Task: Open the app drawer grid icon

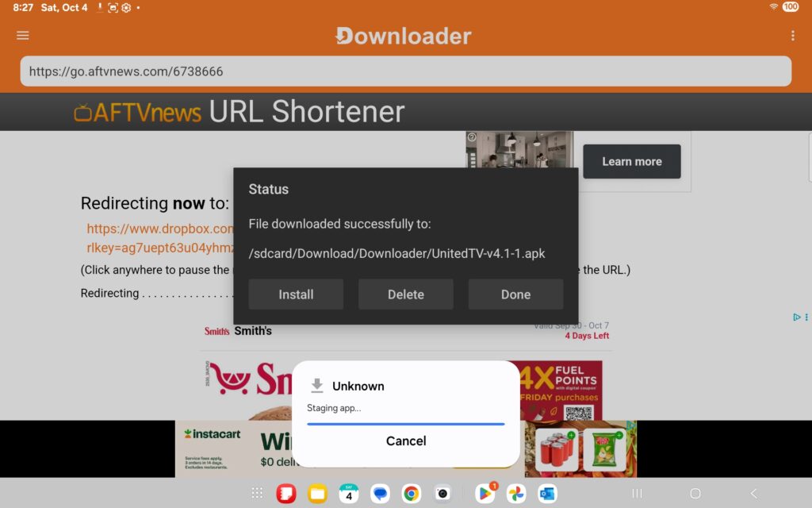Action: (257, 494)
